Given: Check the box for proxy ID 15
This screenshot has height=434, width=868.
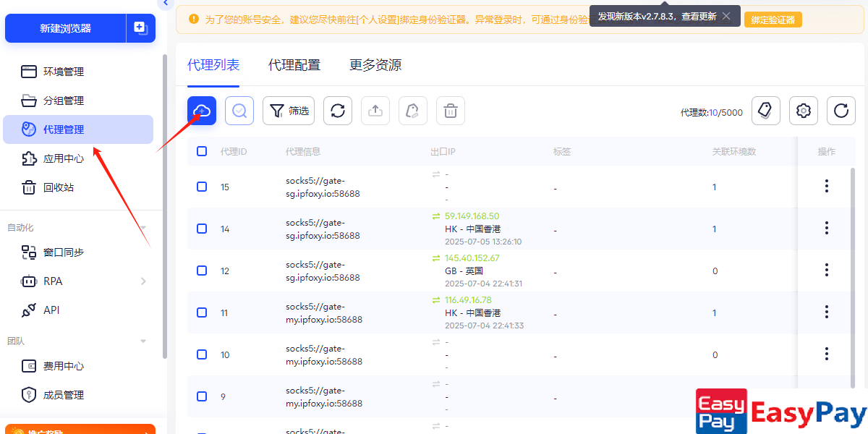Looking at the screenshot, I should 202,187.
